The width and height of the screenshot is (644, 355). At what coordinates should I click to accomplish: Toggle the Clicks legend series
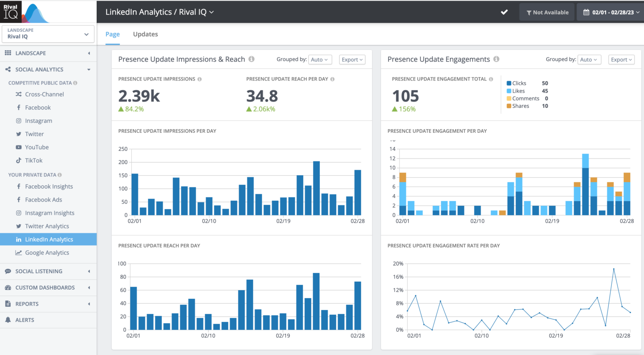coord(519,83)
